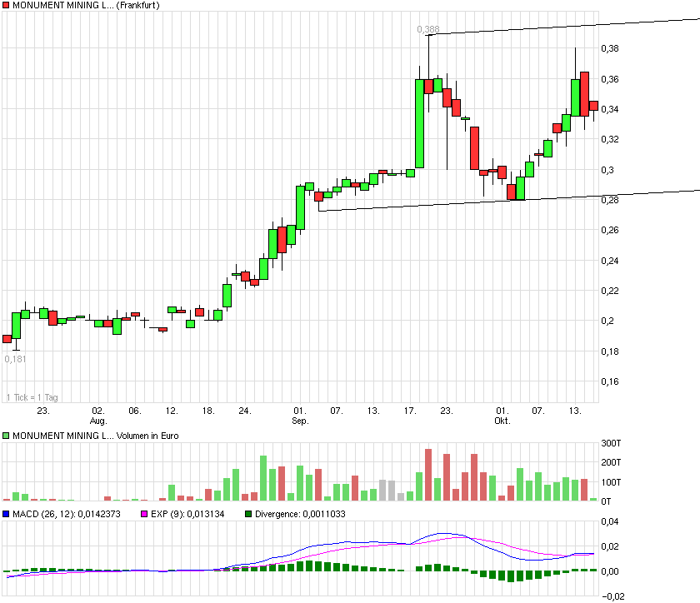Click the tallest red volume bar
Screen dimensions: 700x603
point(428,475)
